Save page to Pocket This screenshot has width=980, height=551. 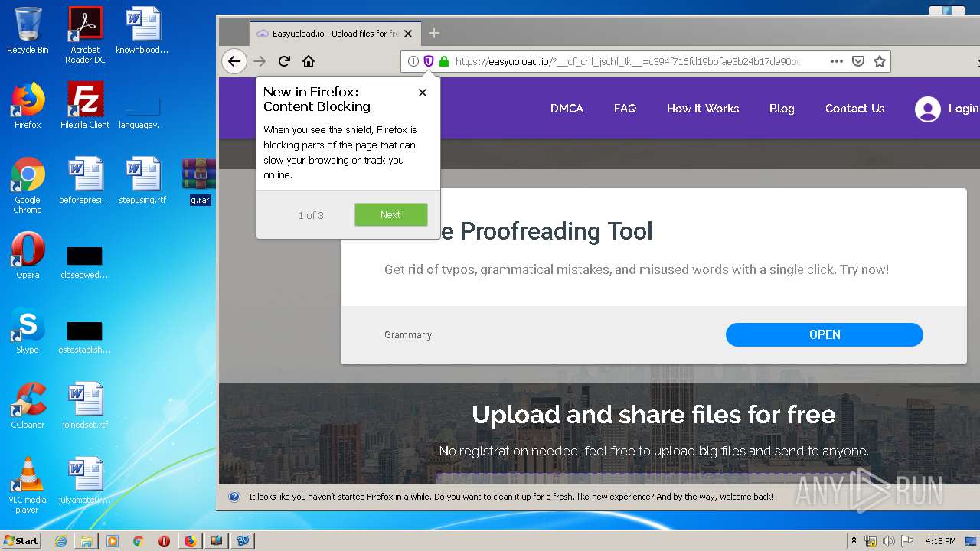(x=858, y=61)
